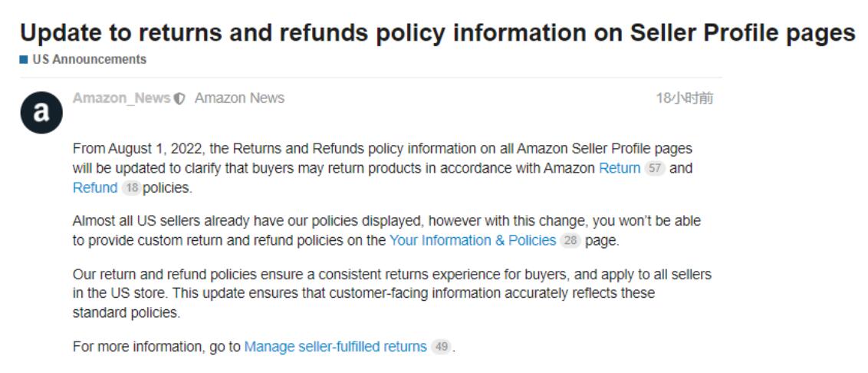Click the 28 badge after Information & Policies

point(570,240)
